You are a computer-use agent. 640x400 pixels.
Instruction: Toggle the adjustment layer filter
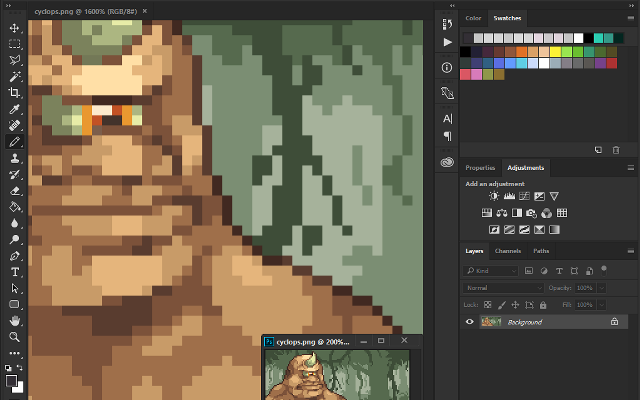click(x=544, y=271)
